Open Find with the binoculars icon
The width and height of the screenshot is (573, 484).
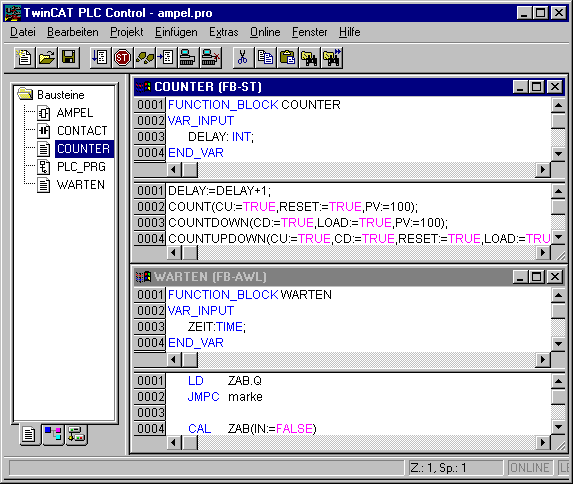click(309, 58)
